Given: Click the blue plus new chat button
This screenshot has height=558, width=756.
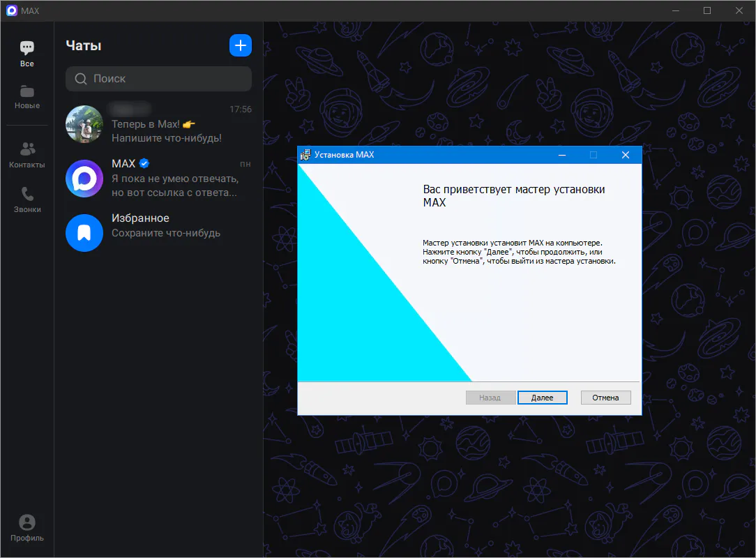Looking at the screenshot, I should 241,45.
